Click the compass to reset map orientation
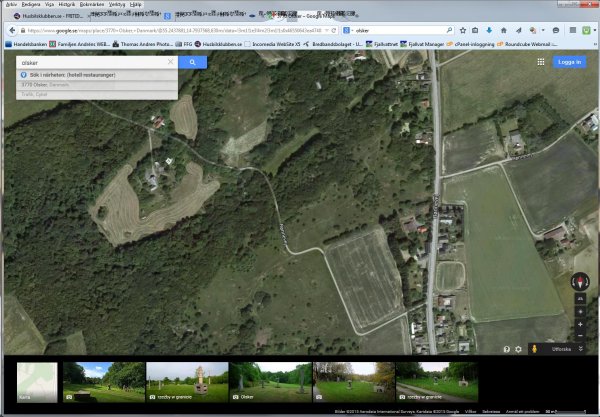This screenshot has height=417, width=600. tap(580, 281)
